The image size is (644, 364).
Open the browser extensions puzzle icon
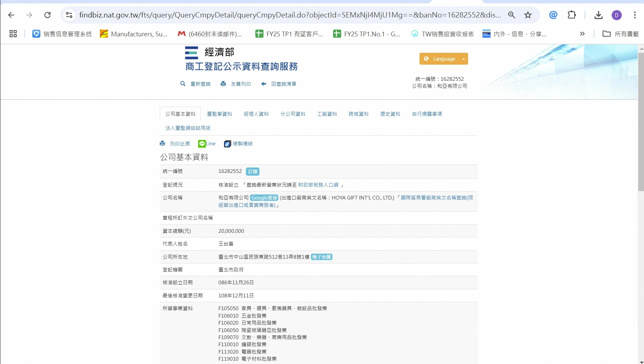(572, 15)
